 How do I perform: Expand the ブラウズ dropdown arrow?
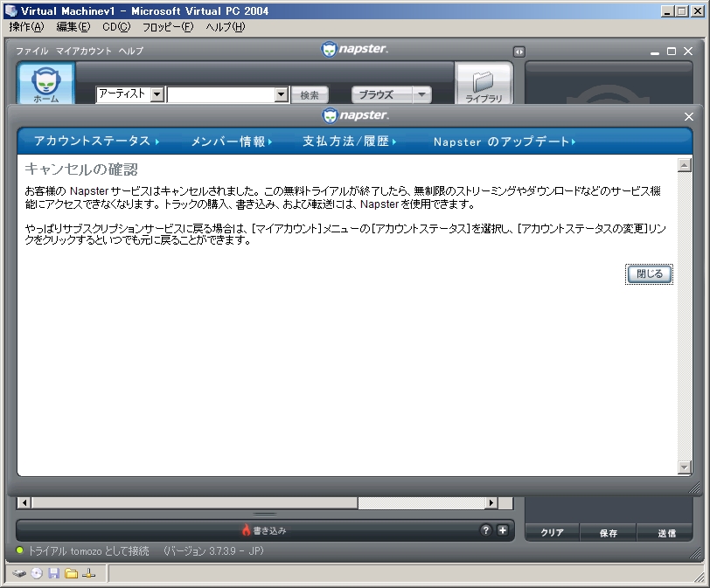tap(421, 94)
